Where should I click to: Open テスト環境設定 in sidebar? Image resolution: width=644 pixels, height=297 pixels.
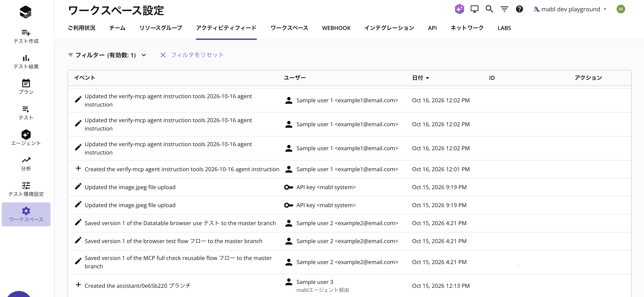point(26,189)
